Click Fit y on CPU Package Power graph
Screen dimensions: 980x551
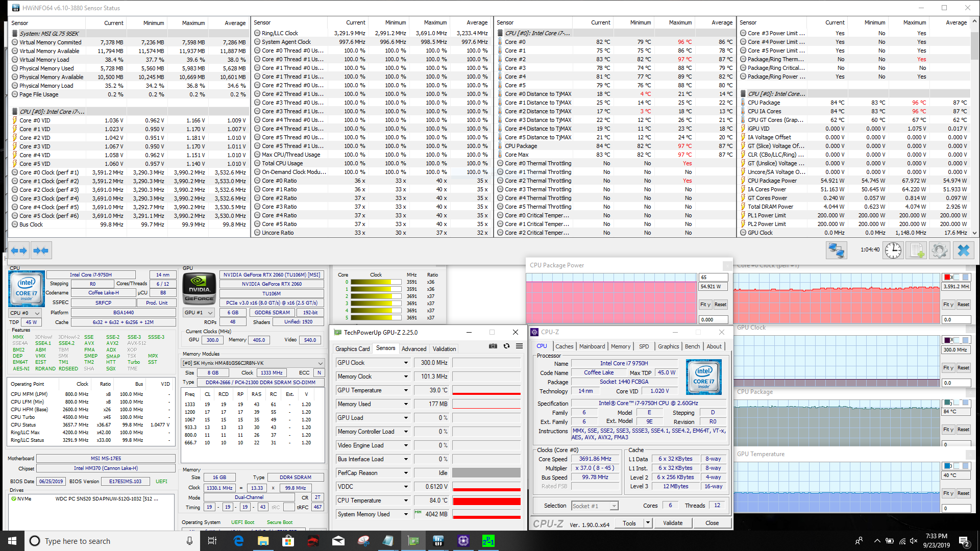pyautogui.click(x=705, y=305)
